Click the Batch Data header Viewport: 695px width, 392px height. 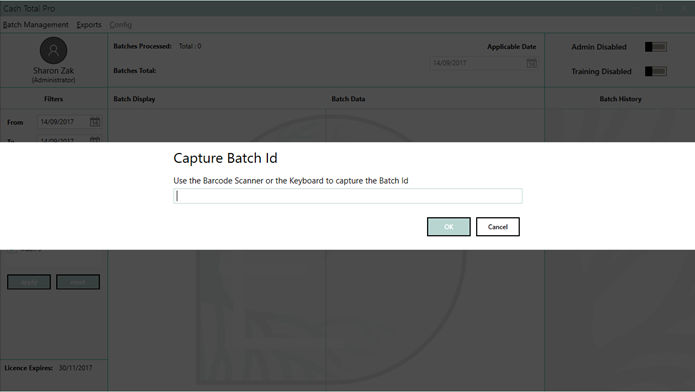tap(348, 99)
